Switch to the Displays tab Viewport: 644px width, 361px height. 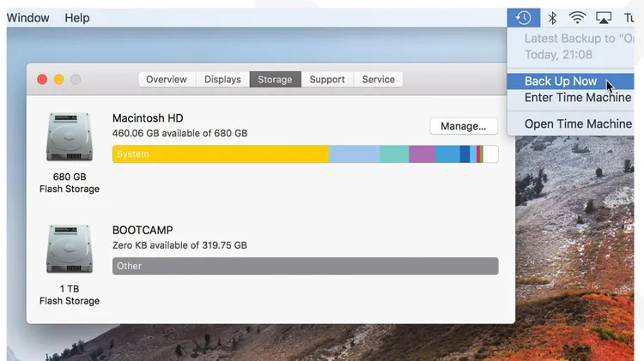pyautogui.click(x=222, y=80)
